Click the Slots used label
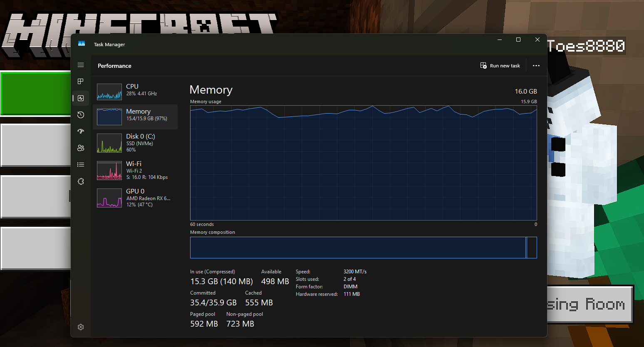Viewport: 644px width, 347px height. (307, 279)
